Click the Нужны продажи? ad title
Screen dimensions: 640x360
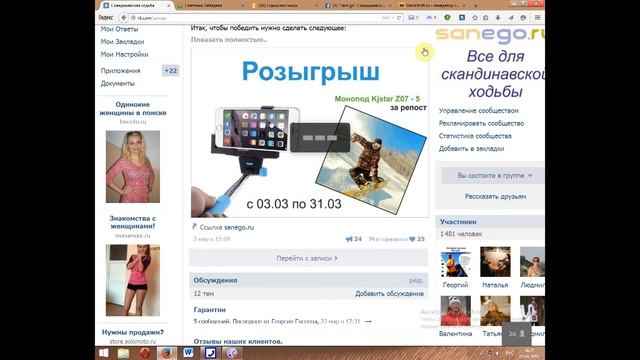pos(133,332)
